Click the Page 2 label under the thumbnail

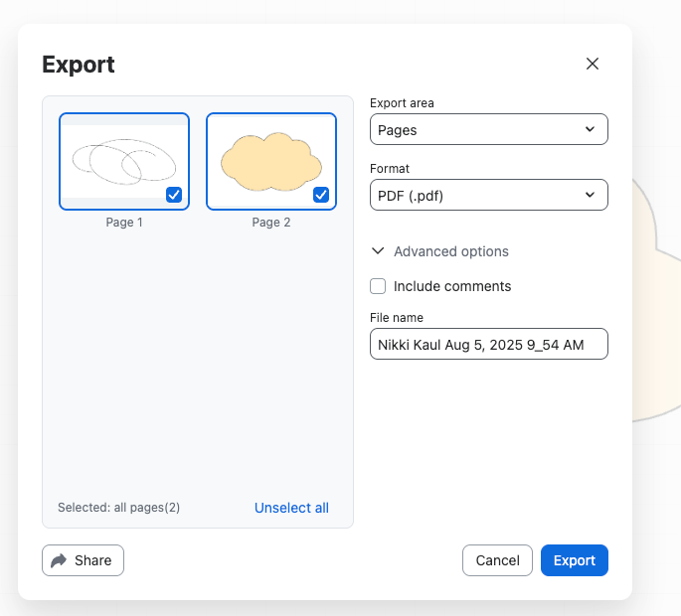point(271,223)
